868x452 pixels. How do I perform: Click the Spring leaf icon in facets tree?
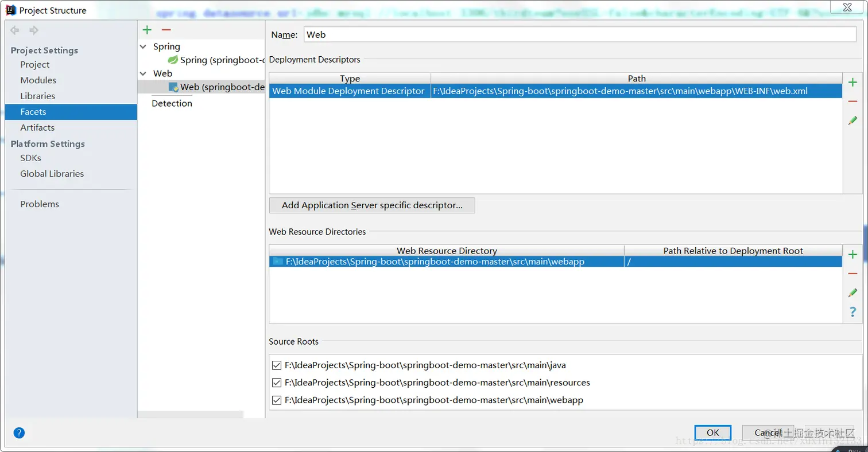click(x=173, y=60)
